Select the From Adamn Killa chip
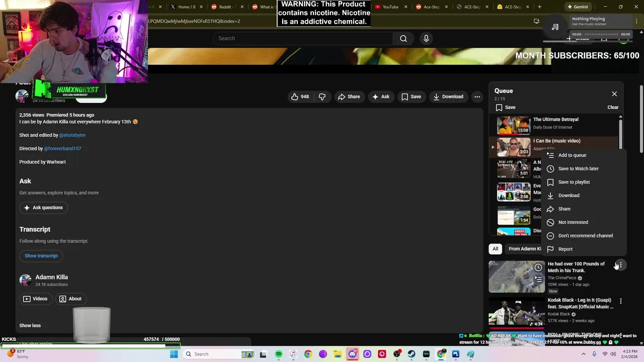This screenshot has width=644, height=362. click(524, 248)
